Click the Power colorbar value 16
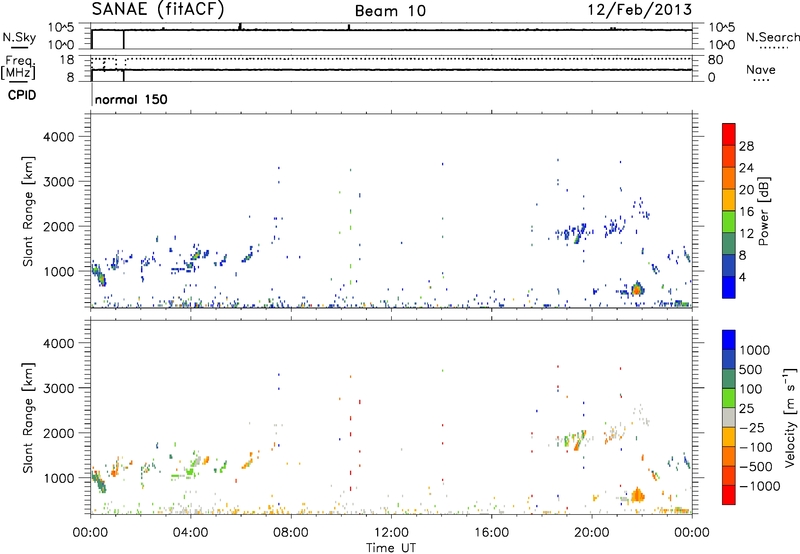The image size is (800, 554). [746, 212]
